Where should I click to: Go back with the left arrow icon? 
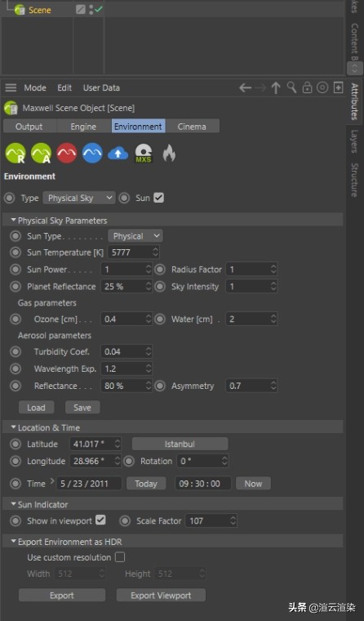246,87
